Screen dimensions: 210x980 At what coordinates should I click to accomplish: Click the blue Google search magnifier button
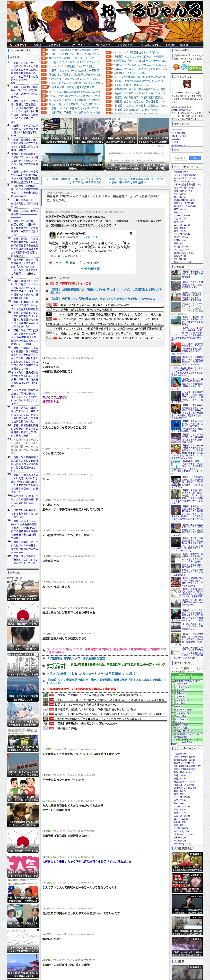[195, 158]
